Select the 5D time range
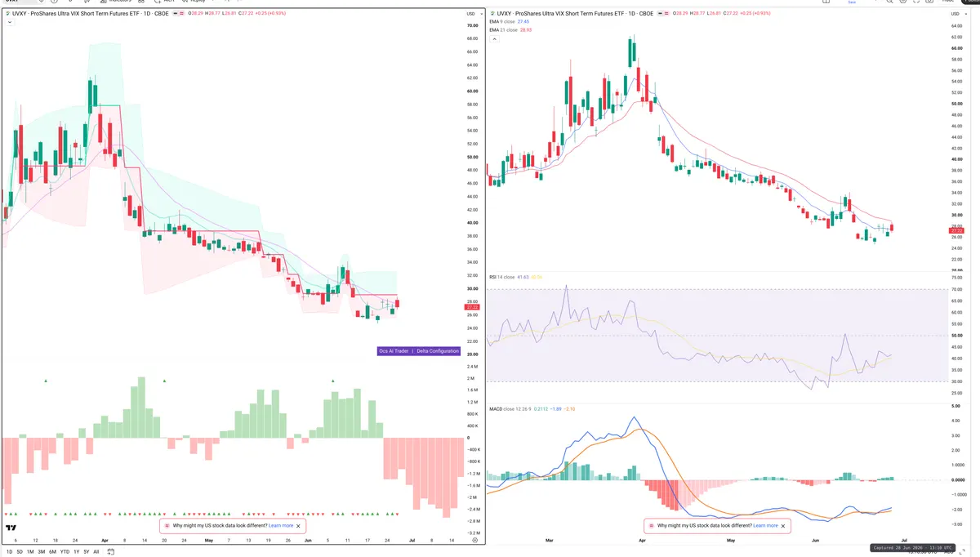The width and height of the screenshot is (980, 557). [x=20, y=552]
